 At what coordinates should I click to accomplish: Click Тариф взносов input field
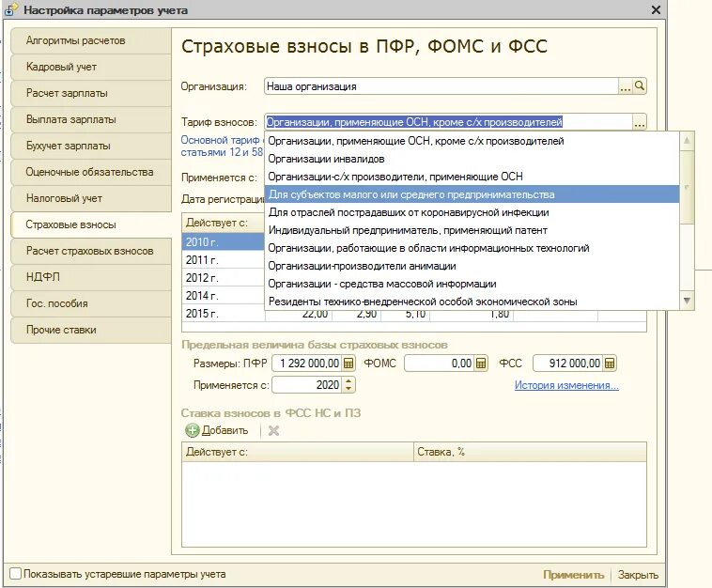(448, 122)
